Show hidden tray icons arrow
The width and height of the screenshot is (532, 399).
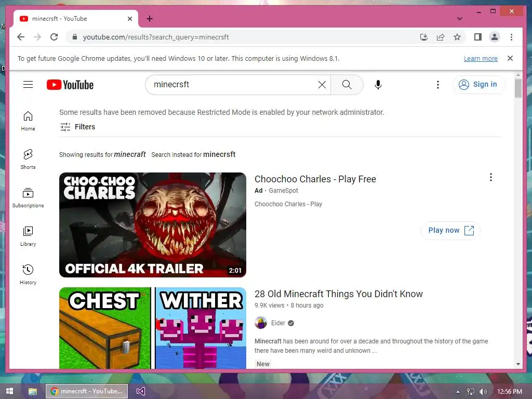point(458,392)
